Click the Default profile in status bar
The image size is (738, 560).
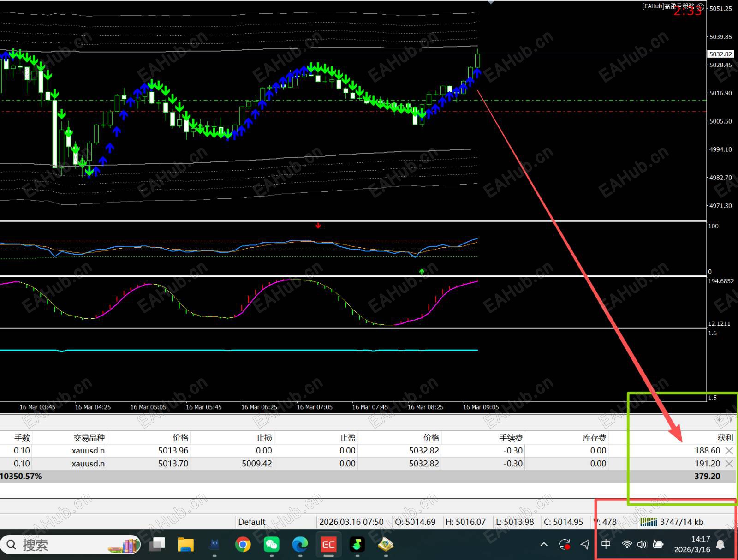pyautogui.click(x=252, y=522)
